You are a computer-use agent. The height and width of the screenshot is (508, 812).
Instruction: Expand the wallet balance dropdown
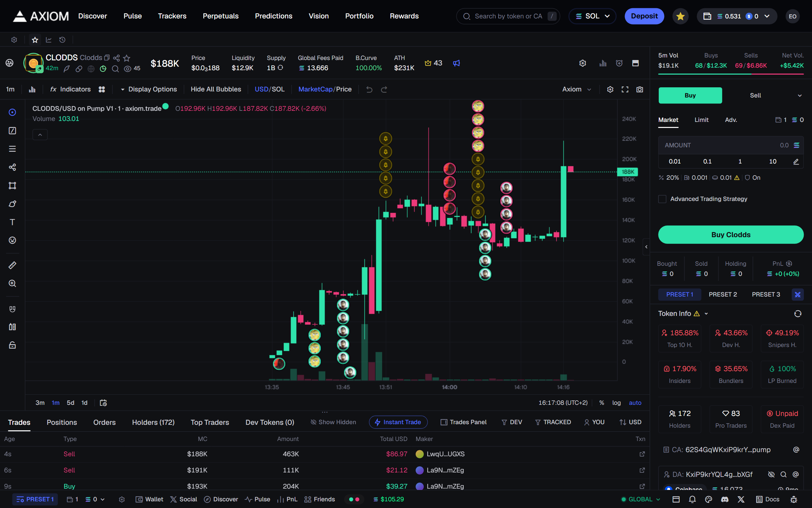(767, 16)
